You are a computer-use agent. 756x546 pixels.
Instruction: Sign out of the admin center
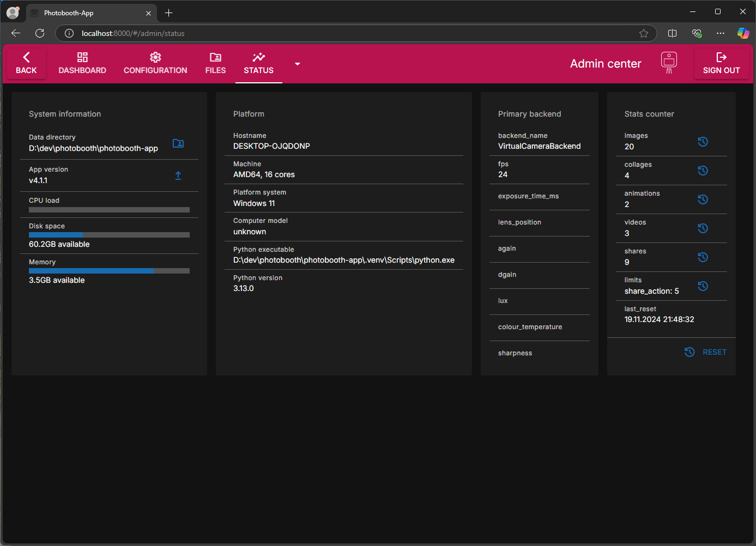pyautogui.click(x=721, y=64)
